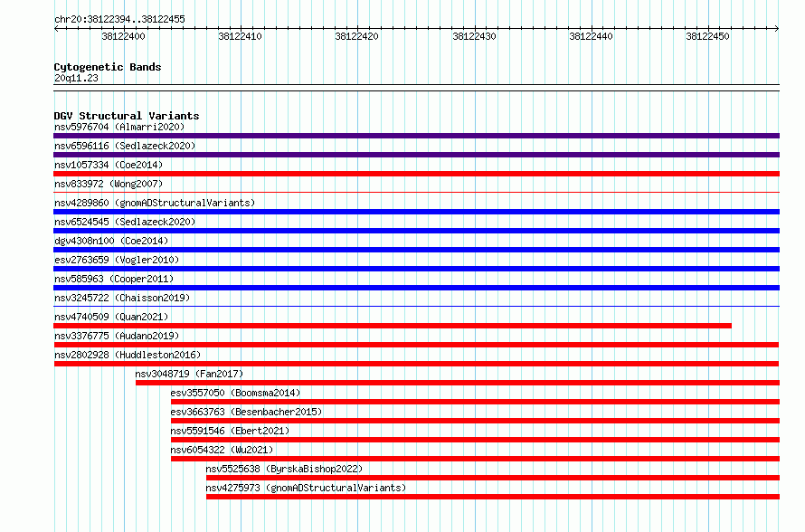Click the thin red line under nsv833972
805x532 pixels.
416,193
